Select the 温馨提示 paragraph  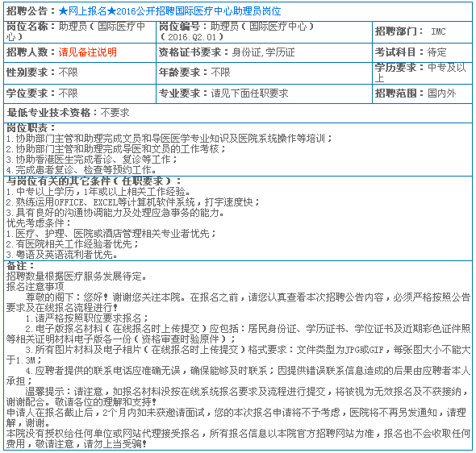coord(238,397)
